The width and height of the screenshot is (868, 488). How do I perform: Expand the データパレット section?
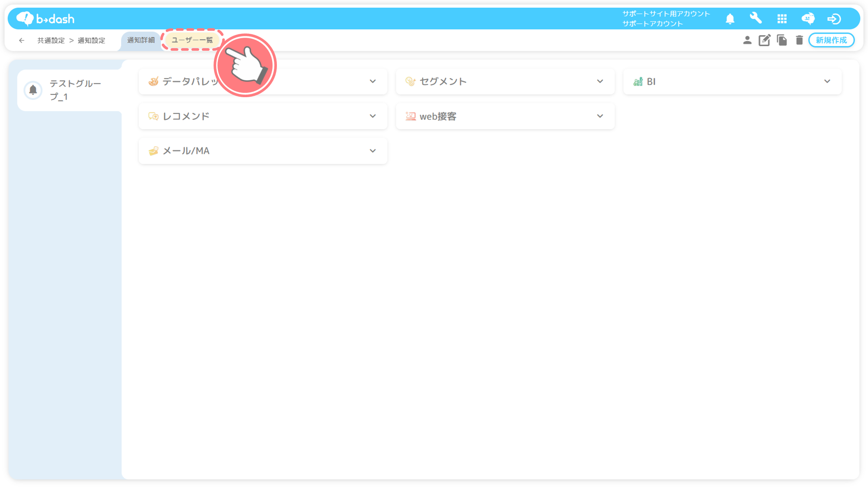click(372, 82)
